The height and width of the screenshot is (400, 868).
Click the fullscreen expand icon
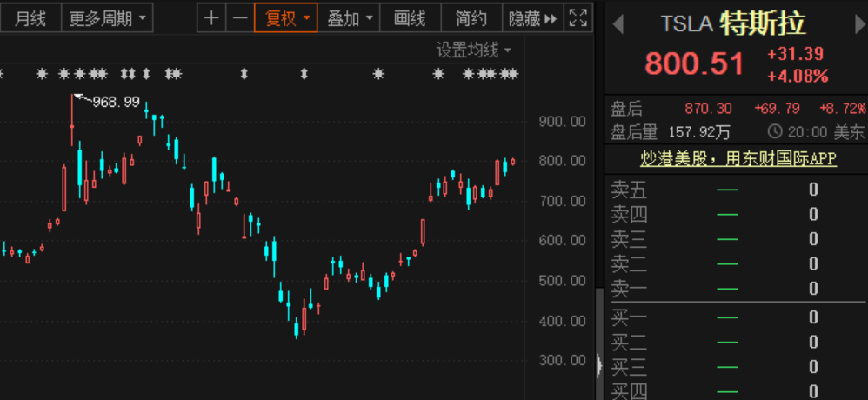click(577, 17)
